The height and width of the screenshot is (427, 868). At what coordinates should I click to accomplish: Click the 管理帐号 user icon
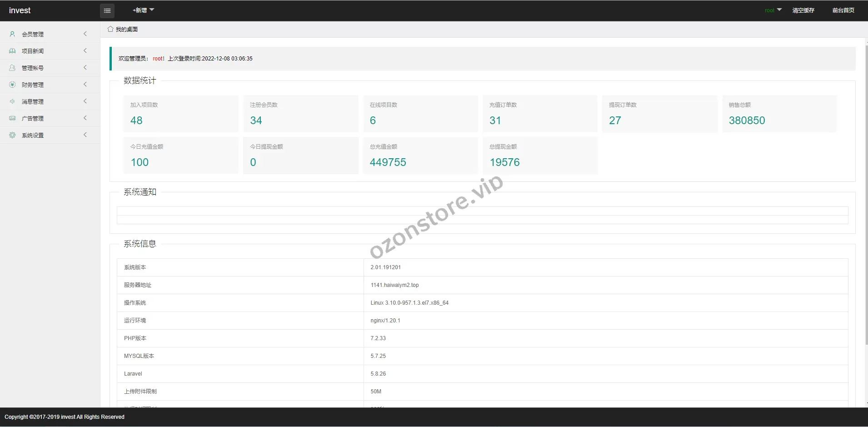(x=12, y=68)
